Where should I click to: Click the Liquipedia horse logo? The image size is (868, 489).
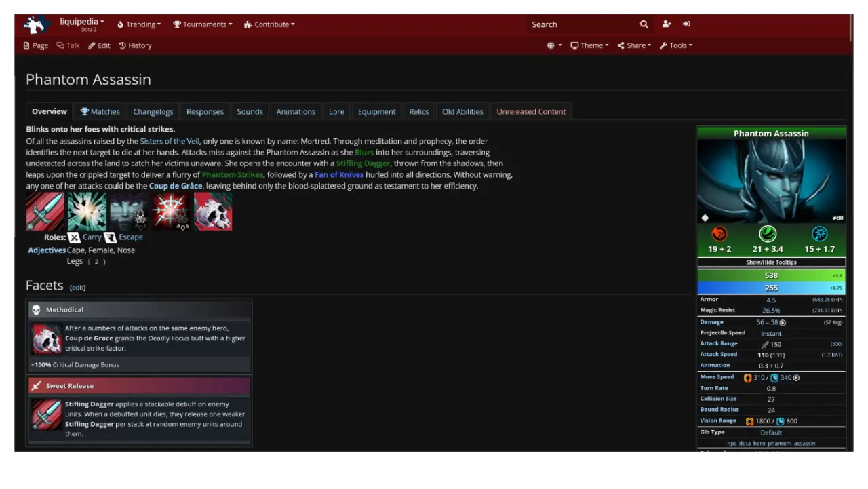click(37, 25)
